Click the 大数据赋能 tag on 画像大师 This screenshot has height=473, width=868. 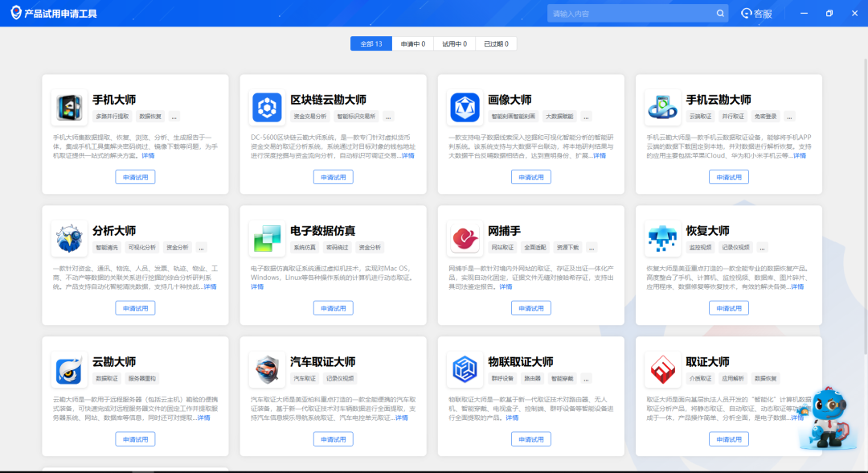[559, 117]
